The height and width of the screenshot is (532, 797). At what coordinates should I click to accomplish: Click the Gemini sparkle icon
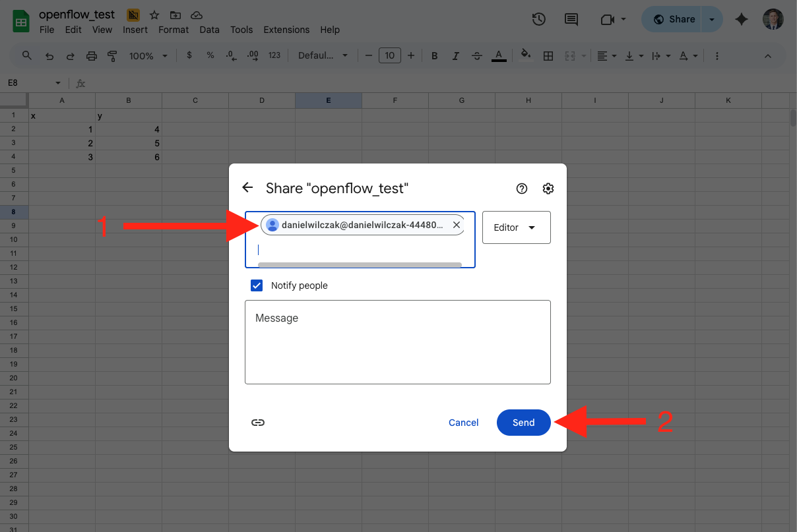pos(742,20)
